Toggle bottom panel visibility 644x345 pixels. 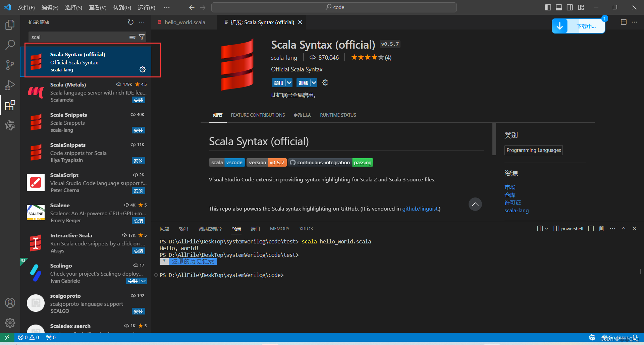point(559,7)
